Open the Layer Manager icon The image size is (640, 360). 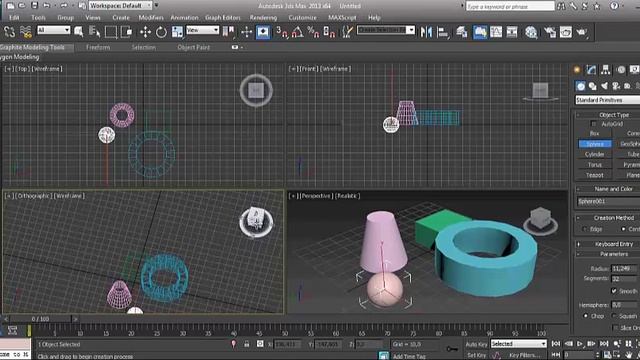pyautogui.click(x=462, y=32)
